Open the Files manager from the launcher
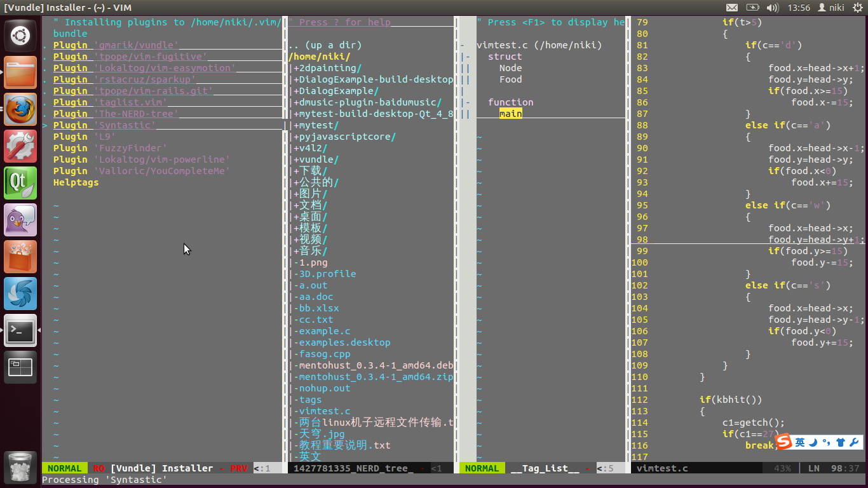868x488 pixels. pyautogui.click(x=20, y=72)
